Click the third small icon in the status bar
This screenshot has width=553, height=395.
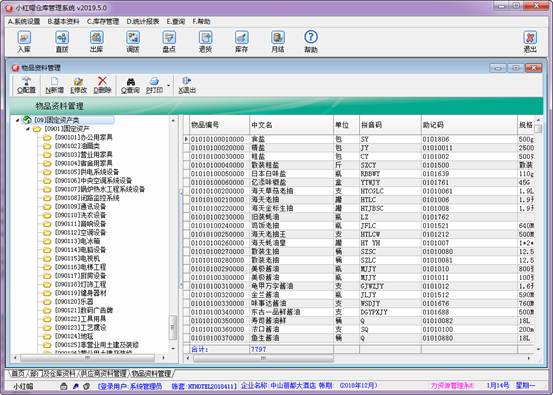click(87, 386)
